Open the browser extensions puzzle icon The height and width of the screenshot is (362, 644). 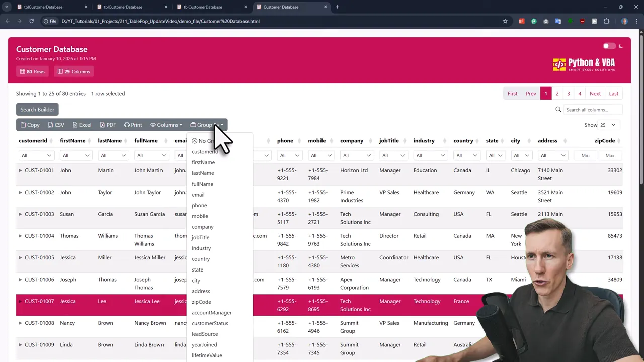[606, 21]
